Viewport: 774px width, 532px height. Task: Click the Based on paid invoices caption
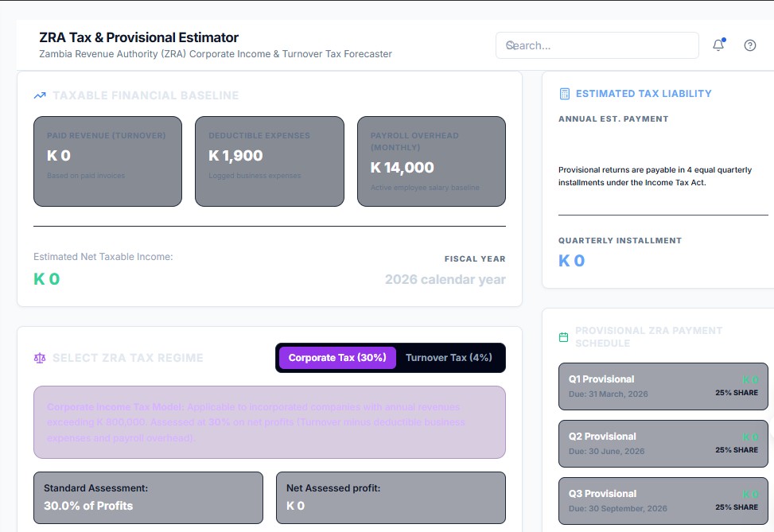[x=86, y=176]
